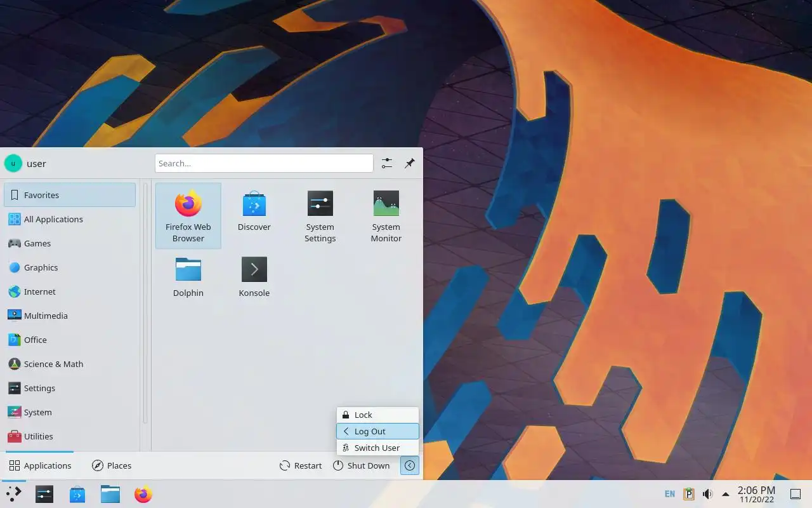Screen dimensions: 812x508
Task: Open the Multimedia category
Action: (x=70, y=316)
